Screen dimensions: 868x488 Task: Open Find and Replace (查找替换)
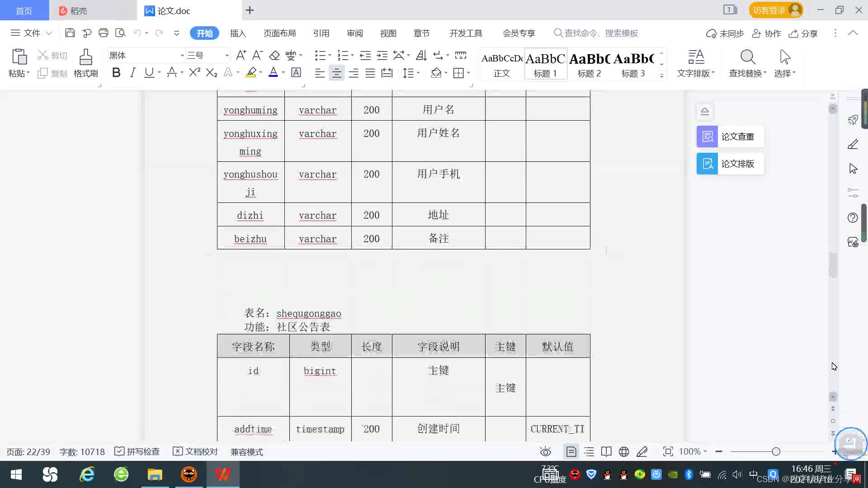pyautogui.click(x=747, y=63)
